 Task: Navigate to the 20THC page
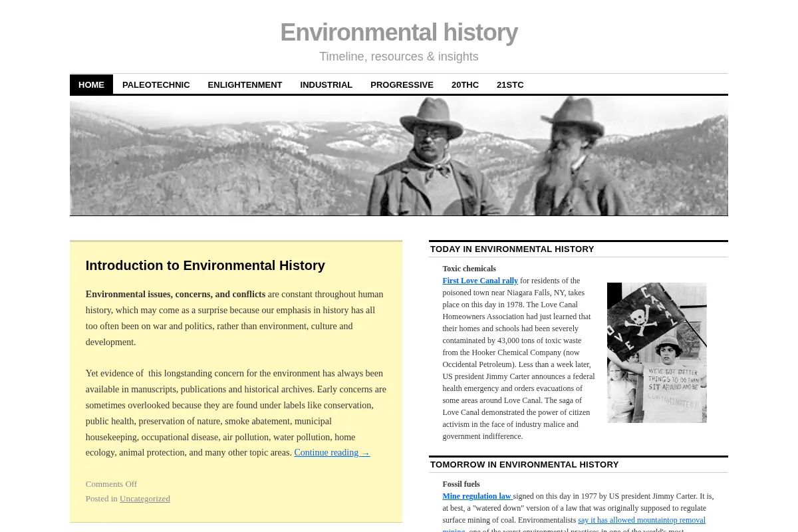point(465,84)
